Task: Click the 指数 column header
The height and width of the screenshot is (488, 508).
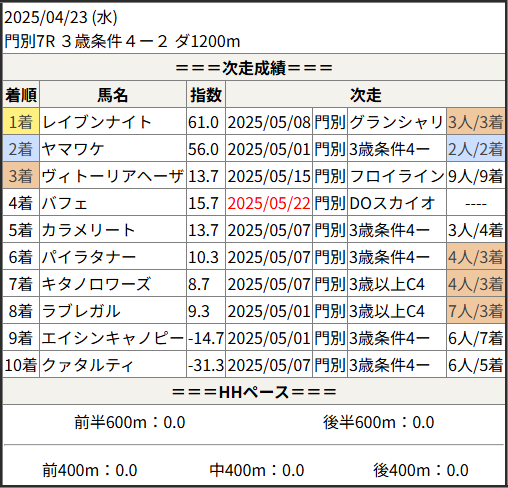Action: (x=206, y=95)
